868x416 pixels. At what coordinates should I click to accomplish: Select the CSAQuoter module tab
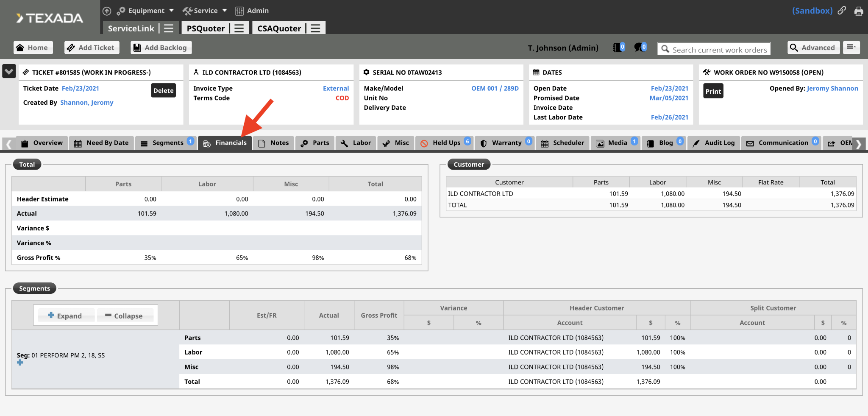[x=279, y=28]
